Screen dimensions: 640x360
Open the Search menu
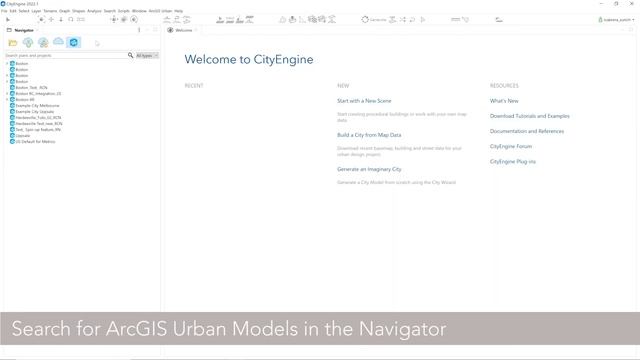click(x=110, y=11)
